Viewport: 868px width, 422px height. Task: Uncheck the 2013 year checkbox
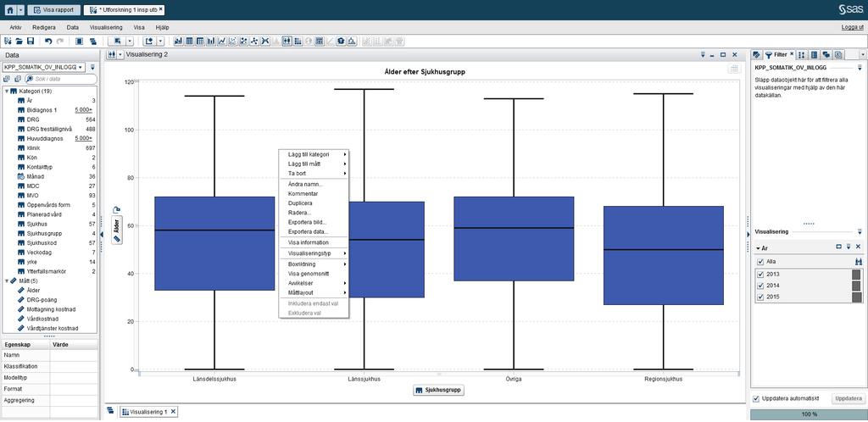coord(760,275)
